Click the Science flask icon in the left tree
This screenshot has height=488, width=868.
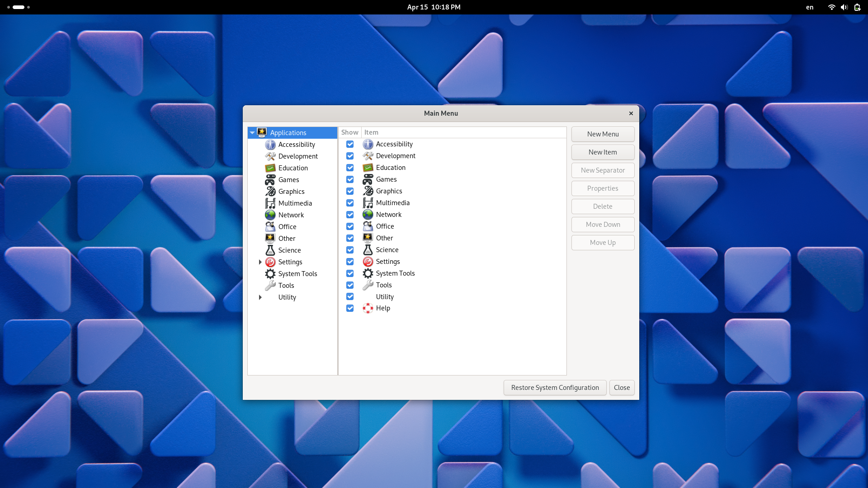tap(270, 250)
